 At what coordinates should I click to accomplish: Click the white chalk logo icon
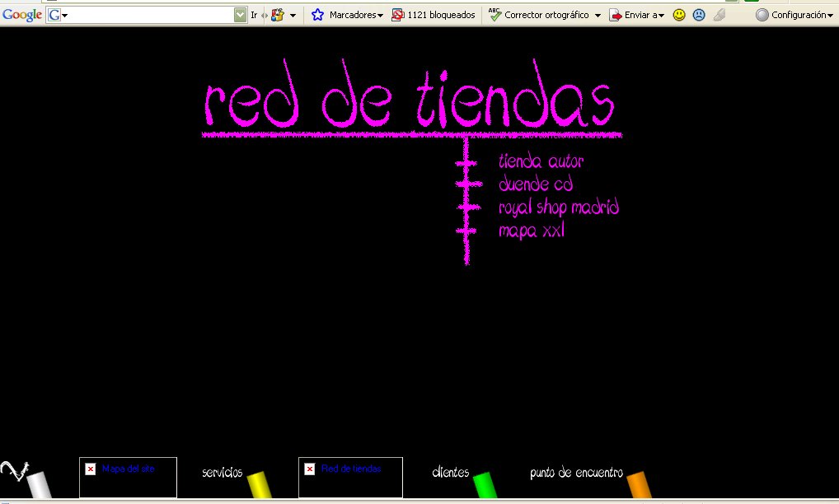(x=25, y=479)
